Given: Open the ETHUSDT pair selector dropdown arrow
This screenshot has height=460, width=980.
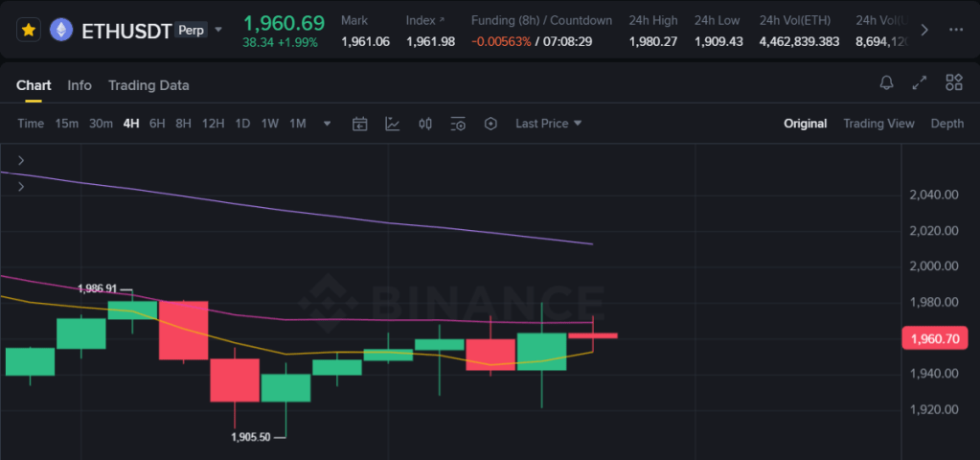Looking at the screenshot, I should pos(218,30).
